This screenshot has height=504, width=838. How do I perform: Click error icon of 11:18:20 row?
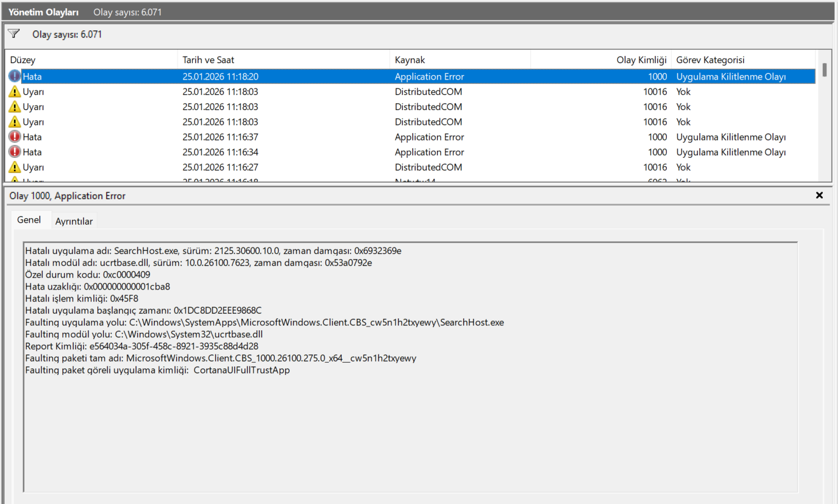tap(15, 76)
